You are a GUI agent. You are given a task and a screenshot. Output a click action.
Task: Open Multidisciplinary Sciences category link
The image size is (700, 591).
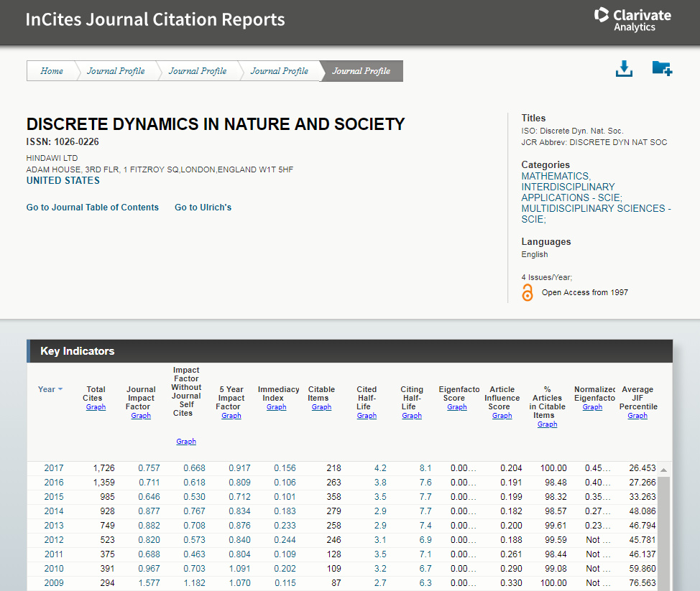point(595,209)
